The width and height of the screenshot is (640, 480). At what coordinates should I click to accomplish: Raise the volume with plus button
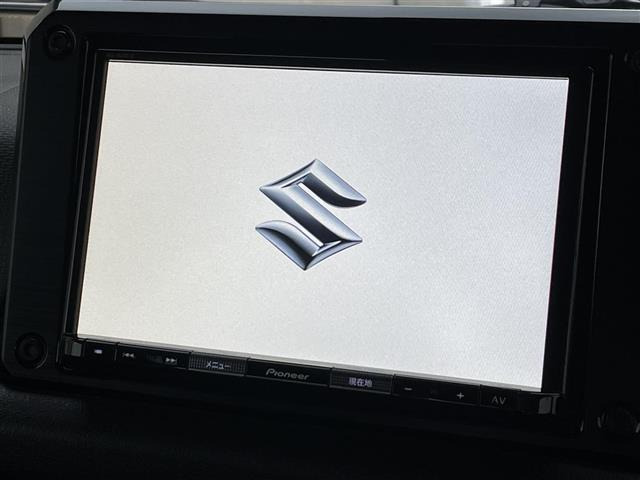(x=460, y=395)
